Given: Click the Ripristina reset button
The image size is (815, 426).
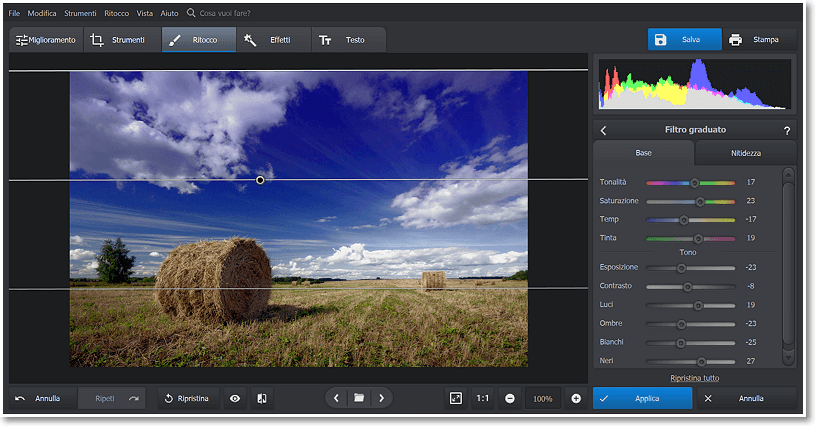Looking at the screenshot, I should pos(187,398).
